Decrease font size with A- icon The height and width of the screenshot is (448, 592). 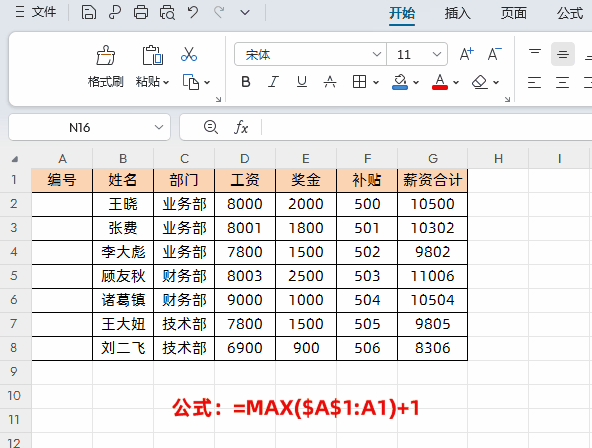tap(494, 54)
